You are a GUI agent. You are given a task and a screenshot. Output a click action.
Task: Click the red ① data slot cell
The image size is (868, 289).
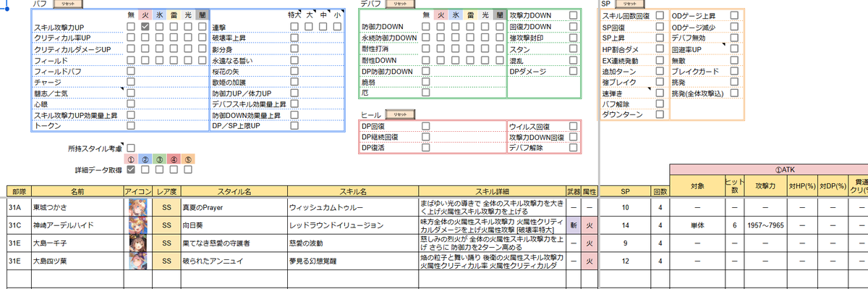(131, 159)
